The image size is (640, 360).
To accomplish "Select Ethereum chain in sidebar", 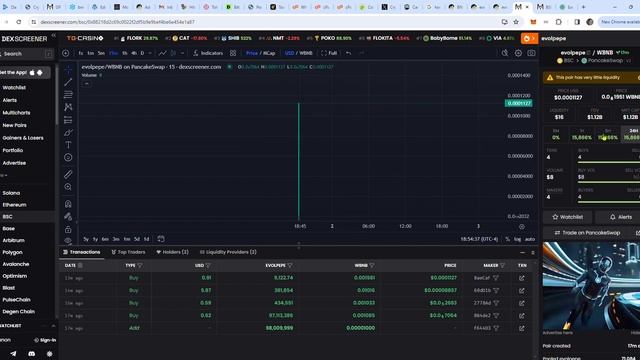I will [14, 205].
